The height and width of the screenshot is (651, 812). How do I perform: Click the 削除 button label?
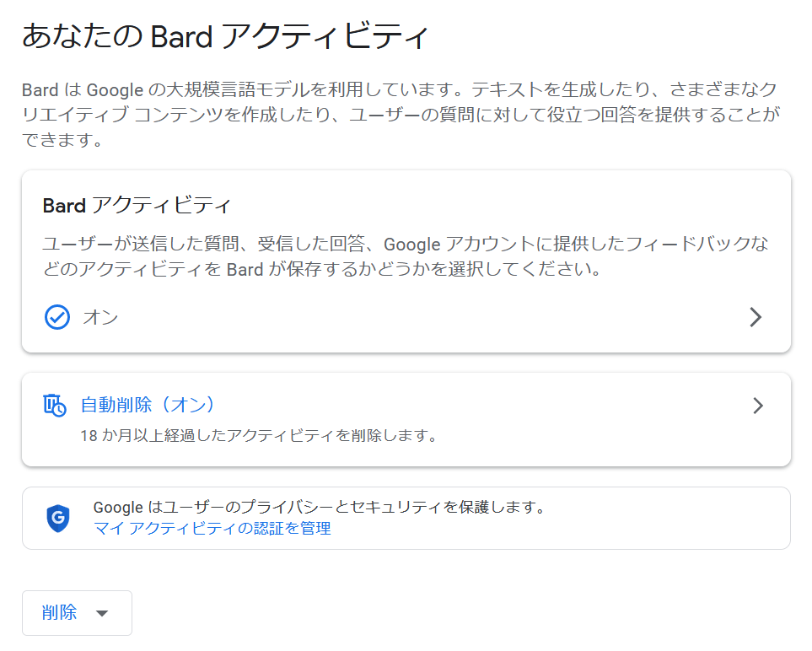(x=59, y=613)
